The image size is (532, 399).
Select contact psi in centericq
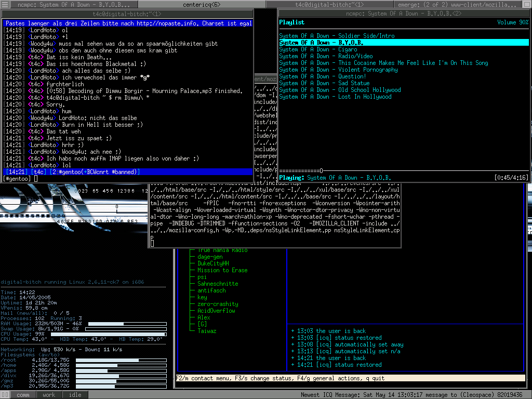click(202, 277)
